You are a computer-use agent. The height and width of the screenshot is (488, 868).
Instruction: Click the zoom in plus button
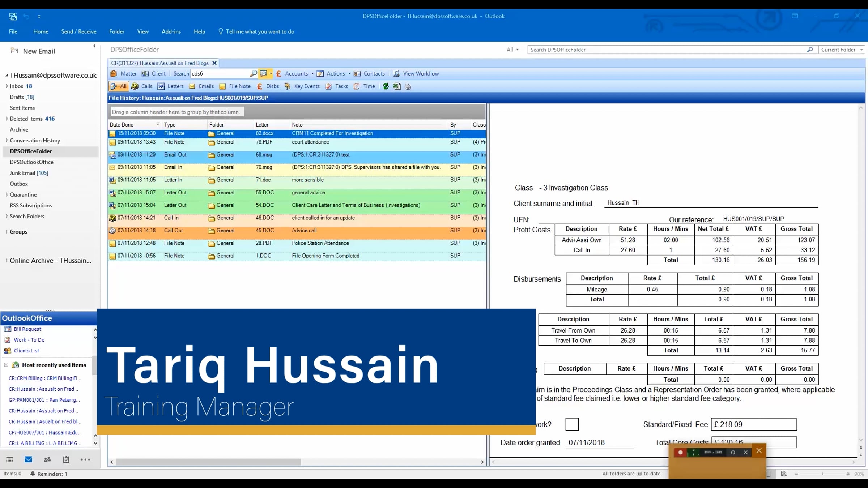point(848,474)
